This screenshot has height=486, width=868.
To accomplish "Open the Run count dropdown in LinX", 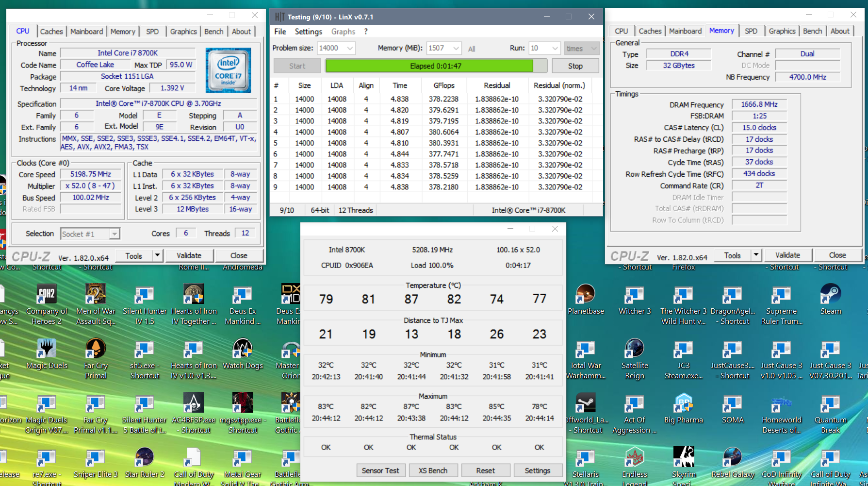I will (x=556, y=48).
